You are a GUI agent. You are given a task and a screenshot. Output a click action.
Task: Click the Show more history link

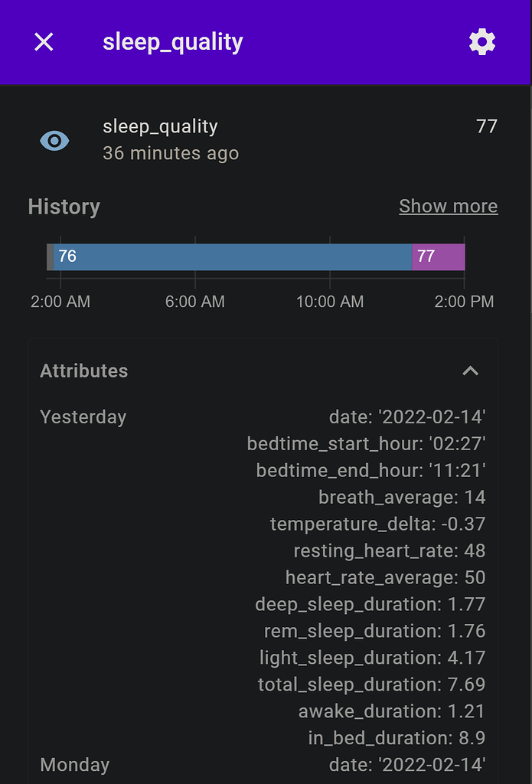(x=448, y=207)
